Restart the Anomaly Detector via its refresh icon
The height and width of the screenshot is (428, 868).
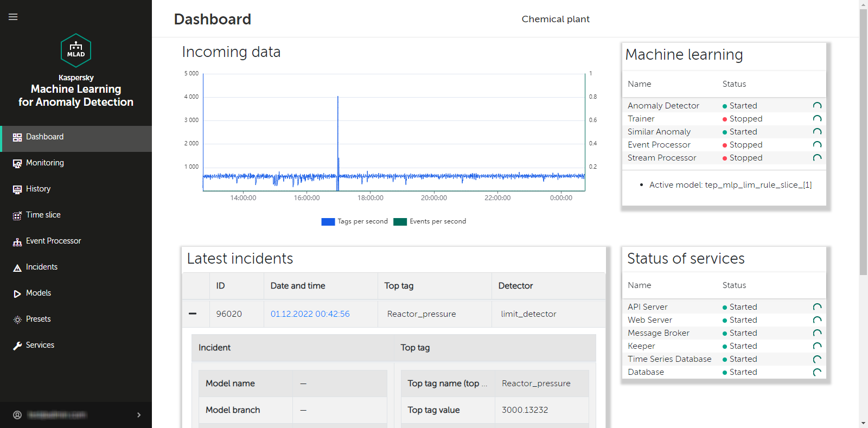[x=817, y=106]
